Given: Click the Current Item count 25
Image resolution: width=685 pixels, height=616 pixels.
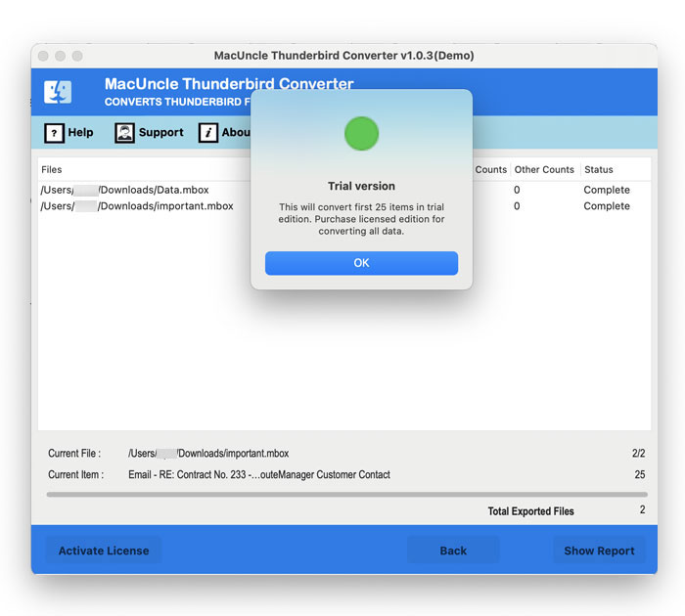Looking at the screenshot, I should 640,474.
